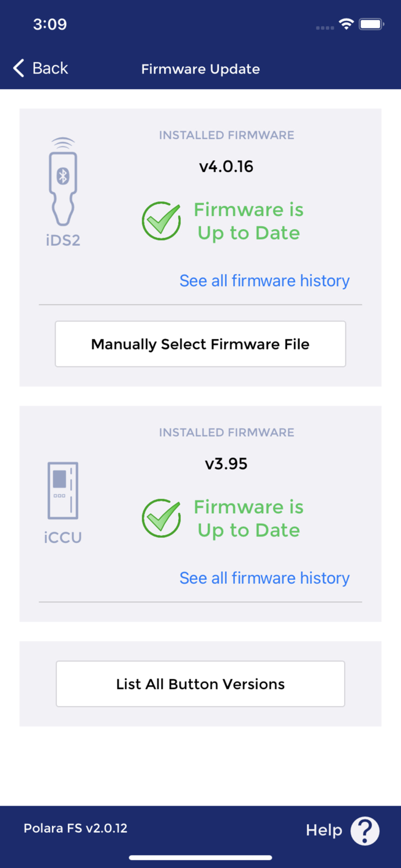Viewport: 401px width, 868px height.
Task: Select the clock showing 3:09
Action: click(x=50, y=24)
